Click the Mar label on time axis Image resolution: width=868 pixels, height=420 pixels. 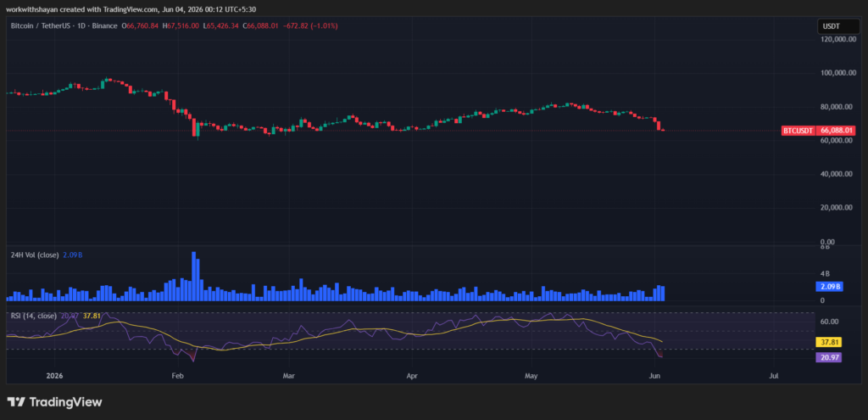[288, 376]
